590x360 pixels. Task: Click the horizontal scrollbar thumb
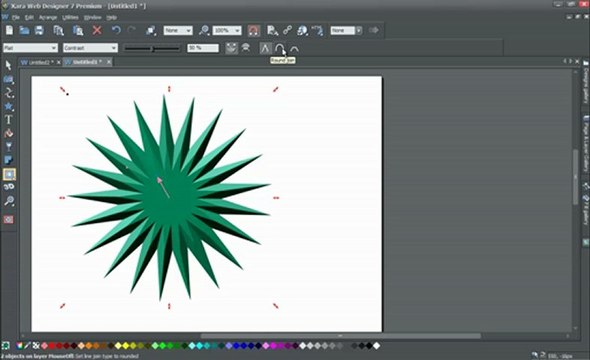click(341, 336)
